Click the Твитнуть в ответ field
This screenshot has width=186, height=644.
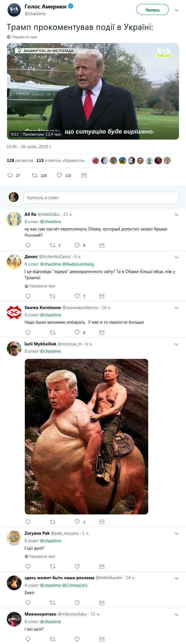pos(101,197)
